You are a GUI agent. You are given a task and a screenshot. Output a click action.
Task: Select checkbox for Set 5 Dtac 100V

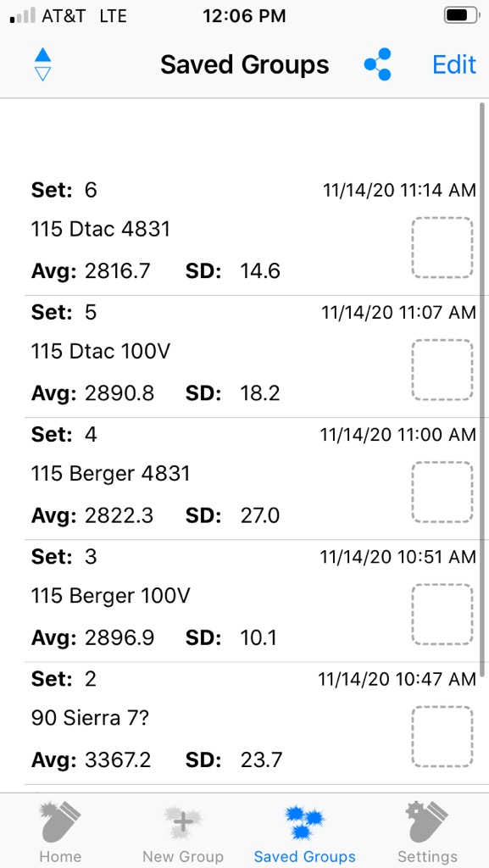click(442, 370)
